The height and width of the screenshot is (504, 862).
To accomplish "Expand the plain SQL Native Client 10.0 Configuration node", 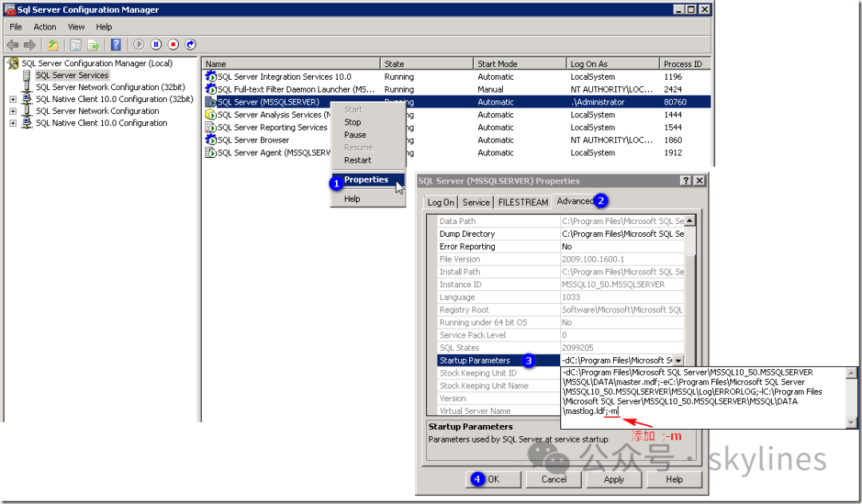I will (13, 124).
